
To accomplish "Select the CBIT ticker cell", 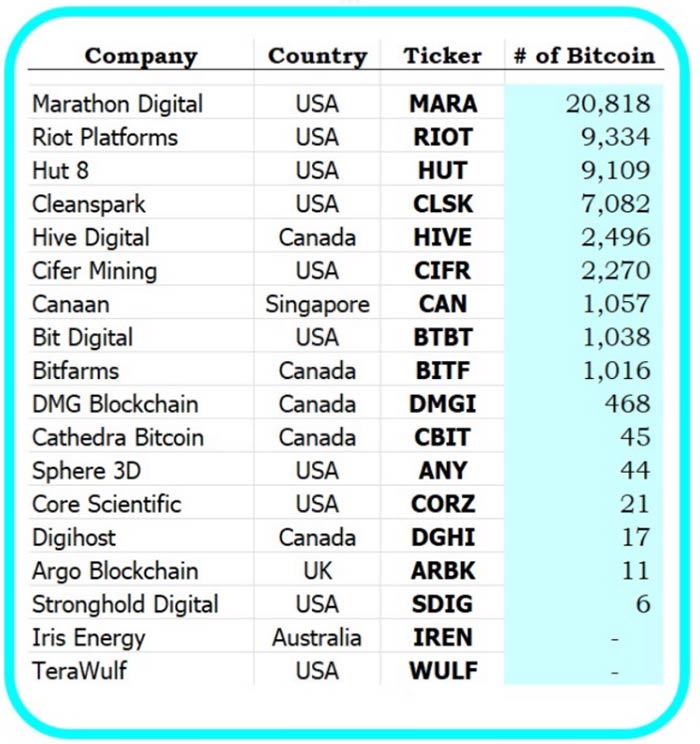I will 442,437.
